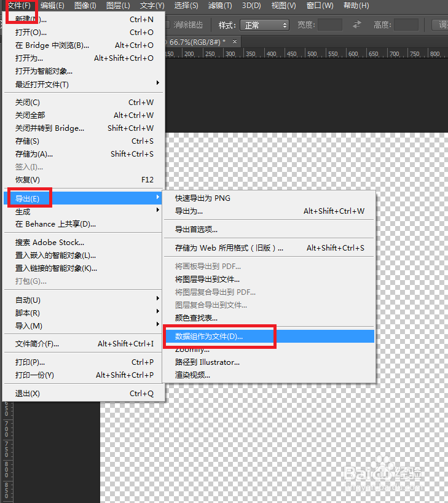Open the 3D(D) menu
Image resolution: width=448 pixels, height=503 pixels.
point(251,6)
